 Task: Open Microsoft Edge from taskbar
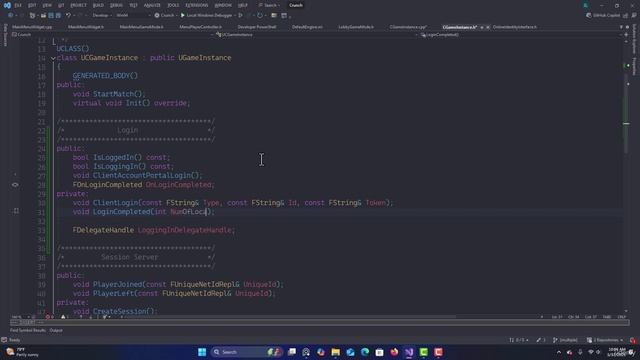coord(365,352)
